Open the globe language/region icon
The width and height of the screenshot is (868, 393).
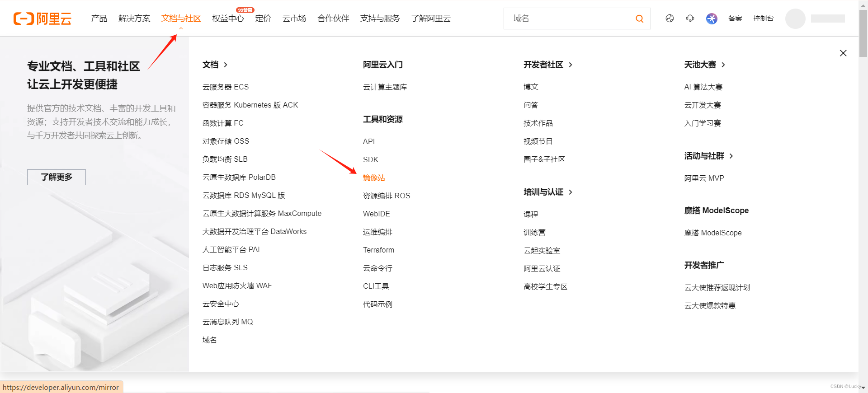pos(670,19)
